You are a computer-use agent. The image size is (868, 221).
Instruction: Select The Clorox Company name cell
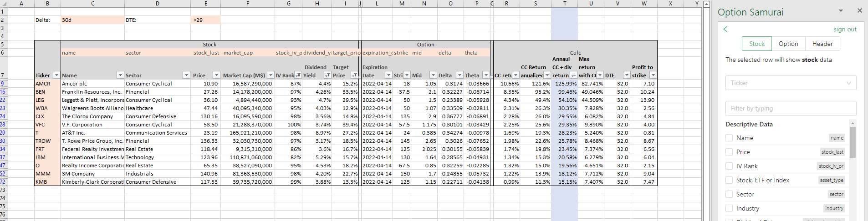tap(93, 116)
